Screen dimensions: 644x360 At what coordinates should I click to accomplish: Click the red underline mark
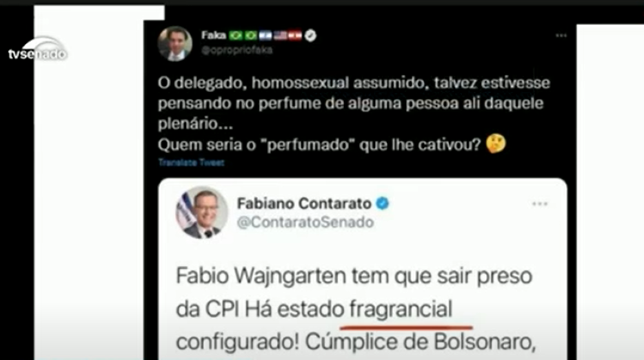(x=406, y=327)
